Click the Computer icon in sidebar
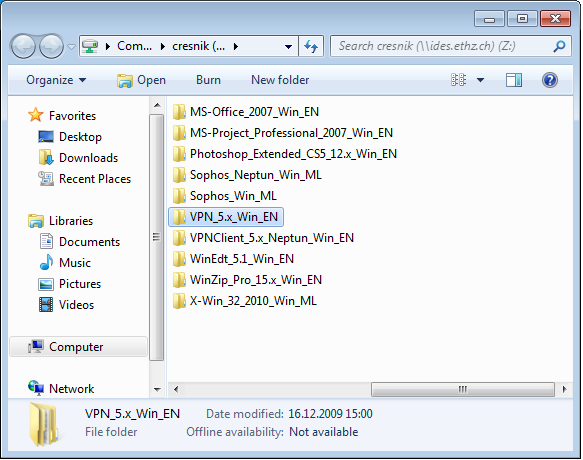The image size is (583, 460). point(36,346)
